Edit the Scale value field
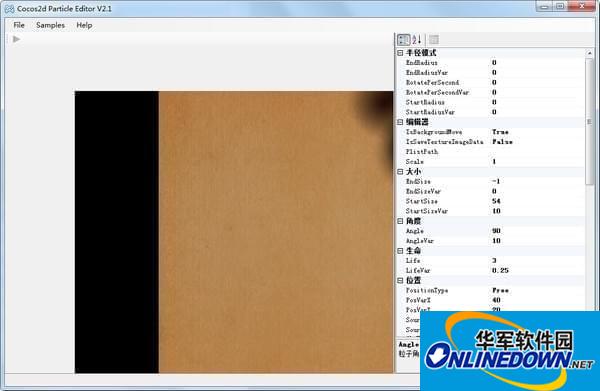The width and height of the screenshot is (600, 391). 537,162
